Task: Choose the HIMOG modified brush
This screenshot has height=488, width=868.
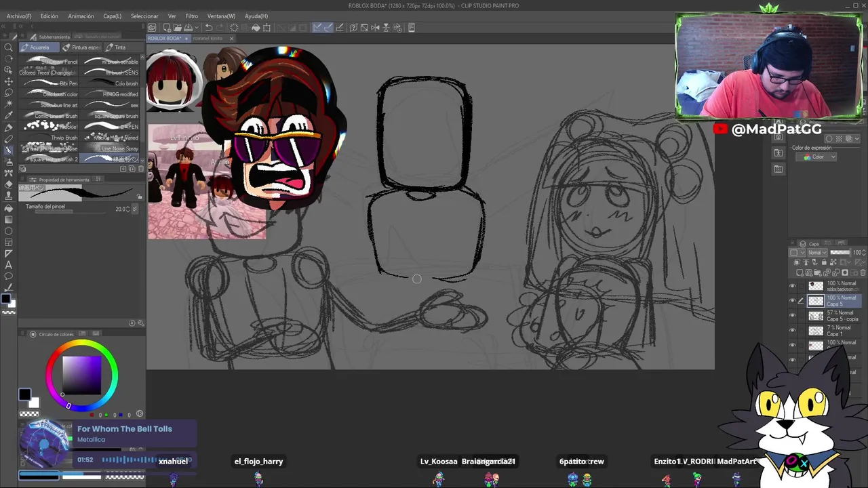Action: [x=110, y=94]
